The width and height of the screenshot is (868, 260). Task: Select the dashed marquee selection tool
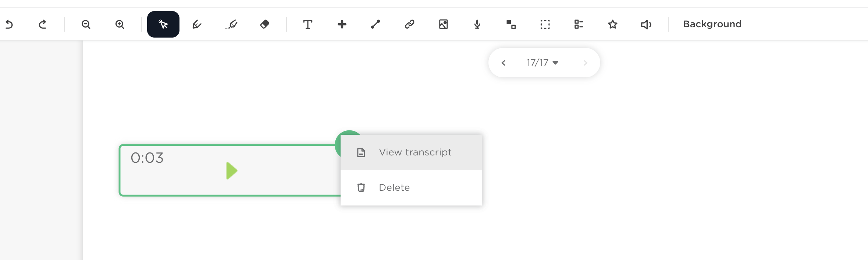click(545, 24)
